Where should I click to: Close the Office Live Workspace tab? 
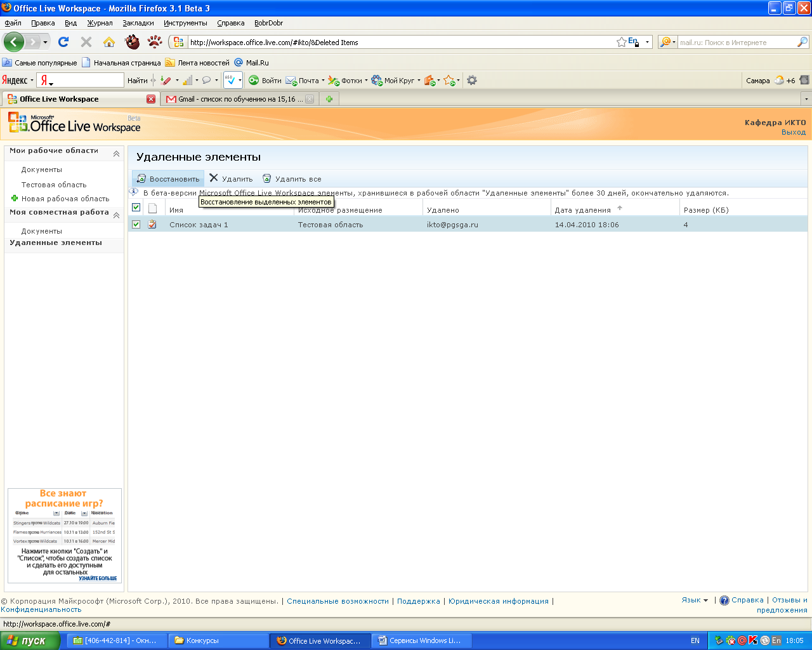(151, 99)
